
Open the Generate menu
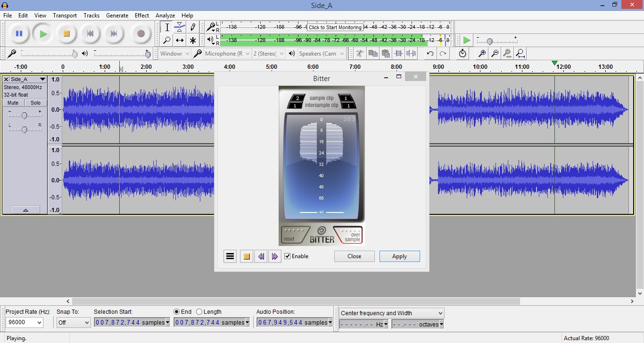117,16
